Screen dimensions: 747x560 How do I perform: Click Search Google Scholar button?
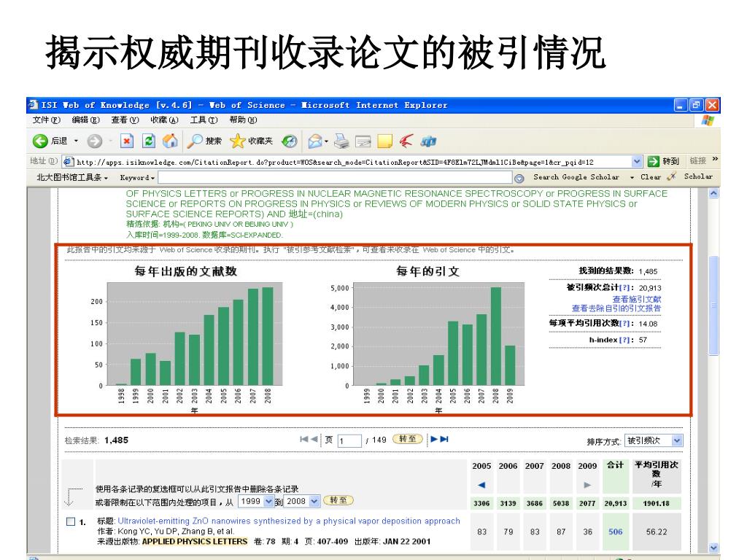[x=576, y=176]
